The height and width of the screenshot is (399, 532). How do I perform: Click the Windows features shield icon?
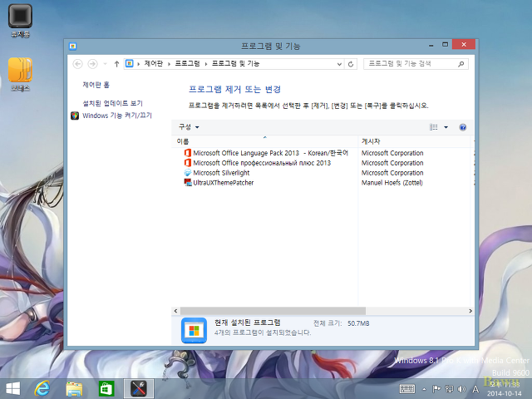[75, 116]
